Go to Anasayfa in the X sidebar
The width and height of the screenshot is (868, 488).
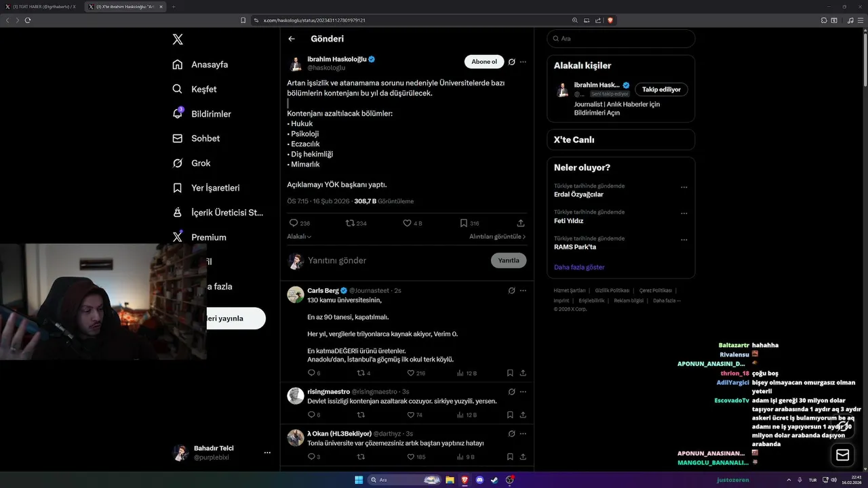coord(200,64)
